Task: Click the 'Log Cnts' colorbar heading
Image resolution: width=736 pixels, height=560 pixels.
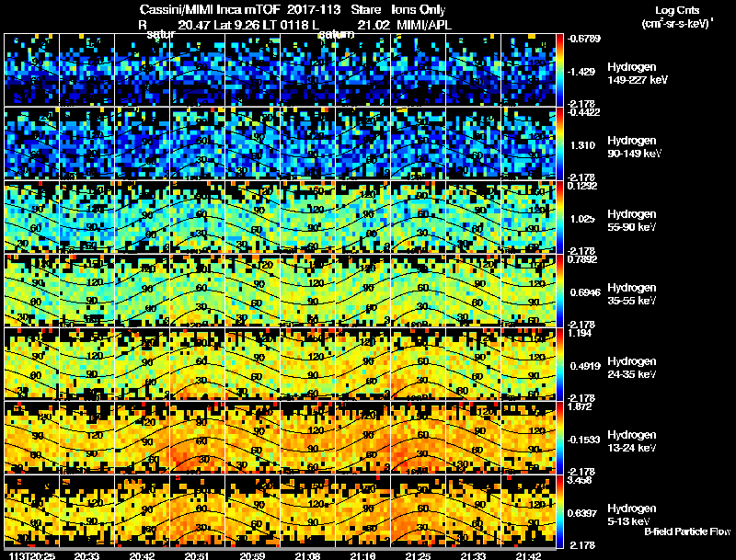Action: point(677,10)
